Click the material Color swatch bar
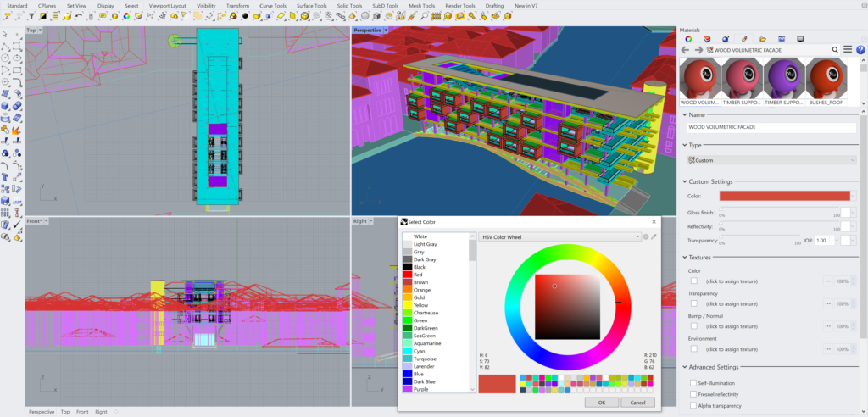 pyautogui.click(x=784, y=196)
